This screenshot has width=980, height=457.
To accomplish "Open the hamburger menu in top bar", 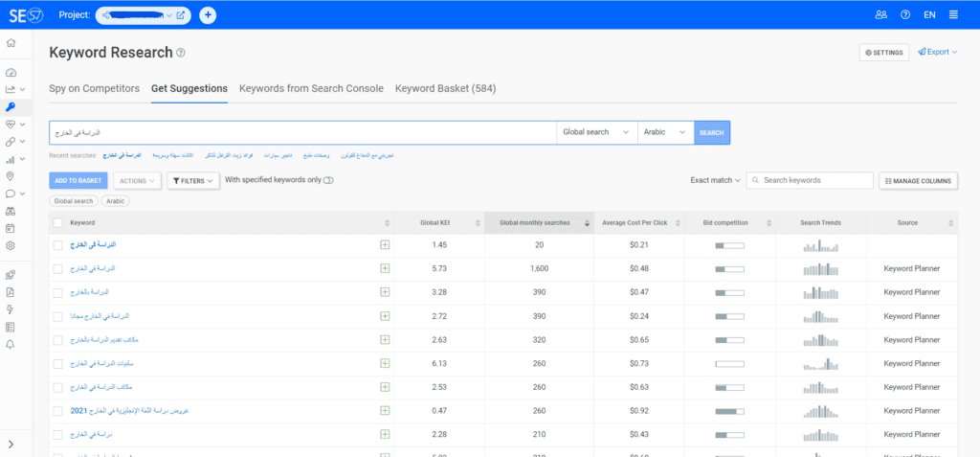I will (x=953, y=15).
